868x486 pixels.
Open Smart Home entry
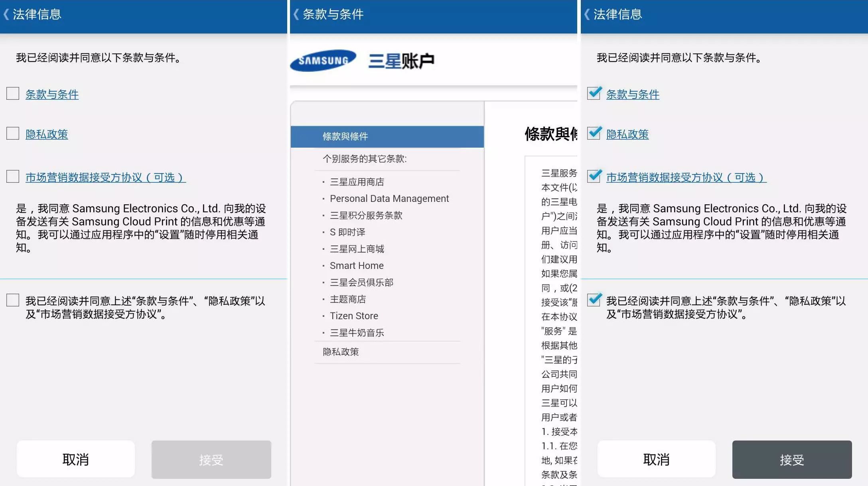[x=357, y=266]
